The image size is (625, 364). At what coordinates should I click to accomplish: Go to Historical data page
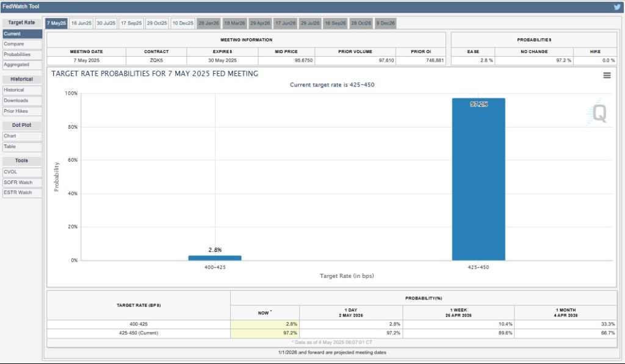[22, 90]
